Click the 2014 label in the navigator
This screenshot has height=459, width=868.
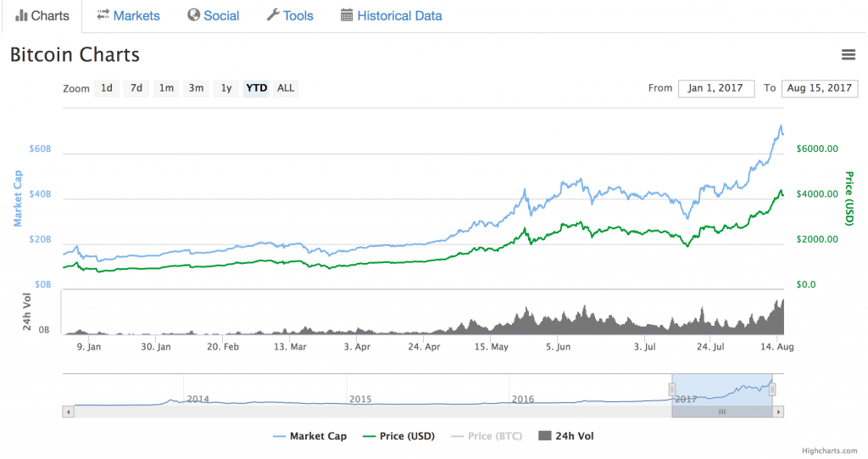(x=198, y=399)
